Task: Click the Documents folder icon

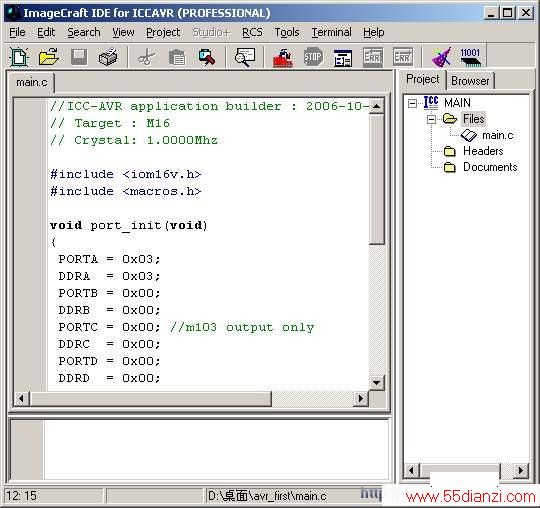Action: [450, 167]
